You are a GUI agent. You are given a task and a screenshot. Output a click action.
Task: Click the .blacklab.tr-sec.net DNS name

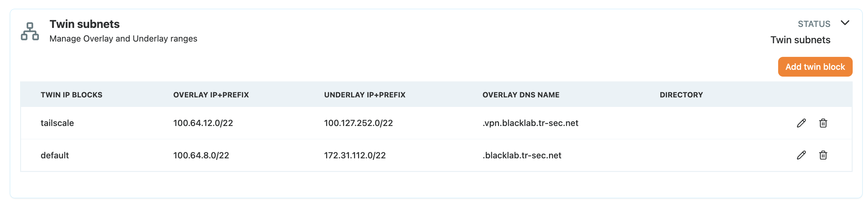click(x=522, y=155)
